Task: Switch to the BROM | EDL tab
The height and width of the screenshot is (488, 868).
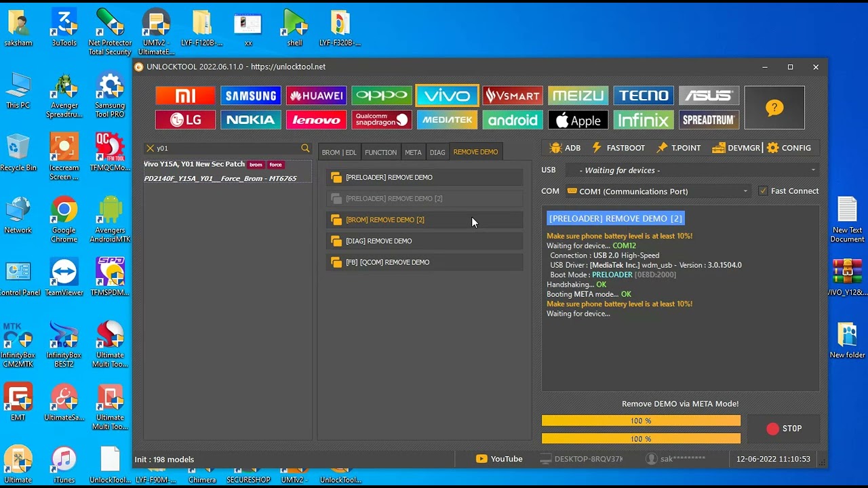Action: pos(338,152)
